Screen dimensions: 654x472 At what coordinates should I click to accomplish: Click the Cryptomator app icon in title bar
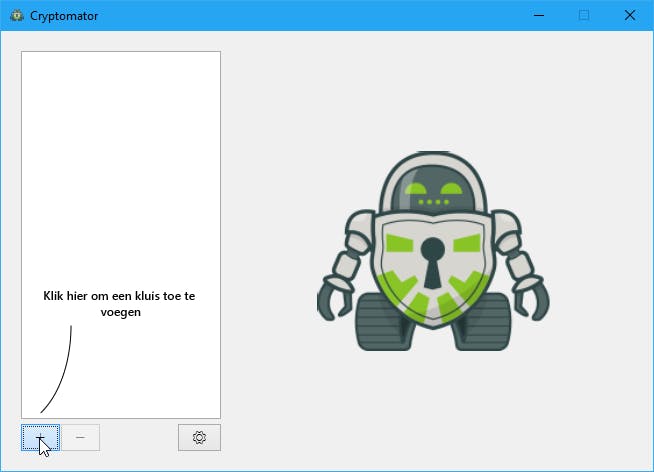(17, 16)
